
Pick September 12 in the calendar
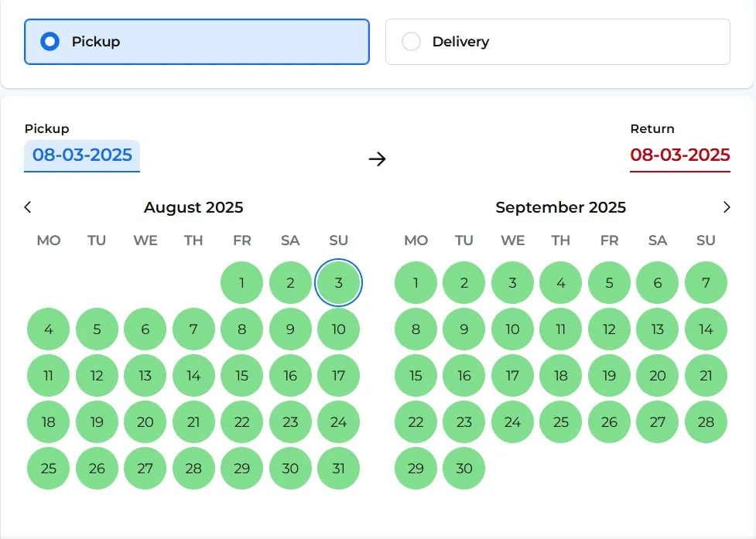(x=609, y=329)
